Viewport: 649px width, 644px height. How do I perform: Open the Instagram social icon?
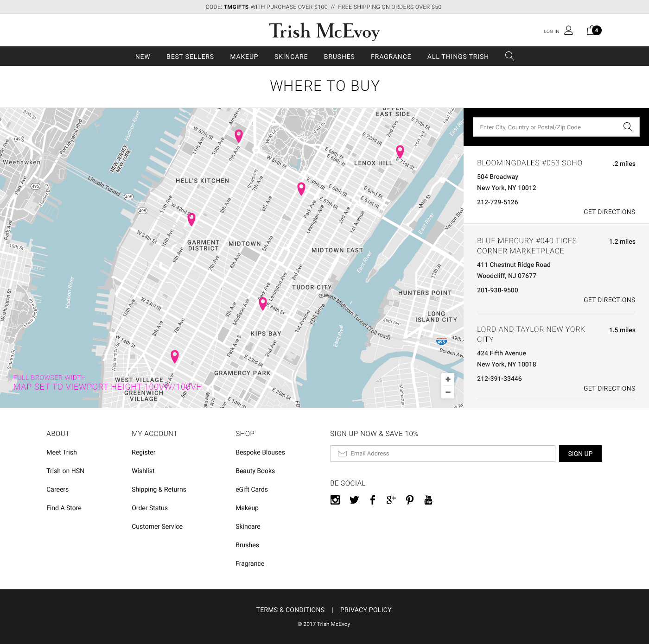pos(335,500)
